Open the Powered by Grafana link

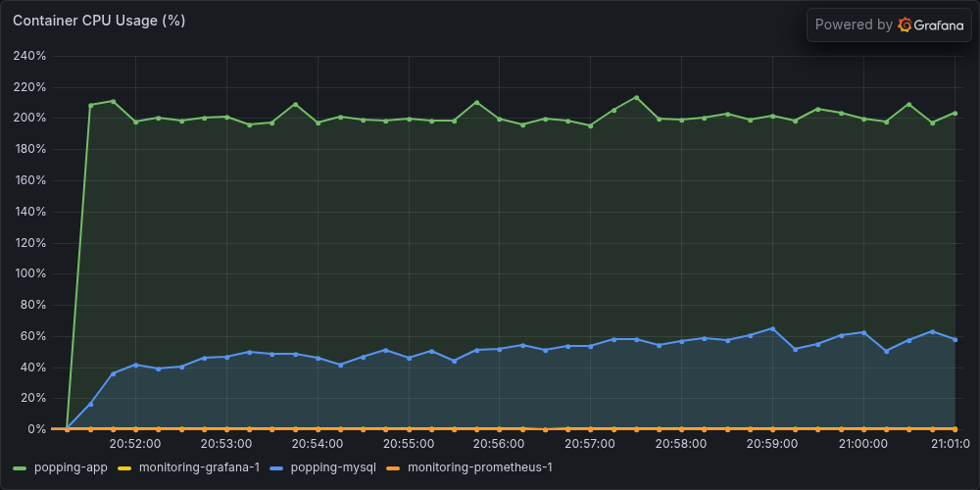(x=889, y=25)
